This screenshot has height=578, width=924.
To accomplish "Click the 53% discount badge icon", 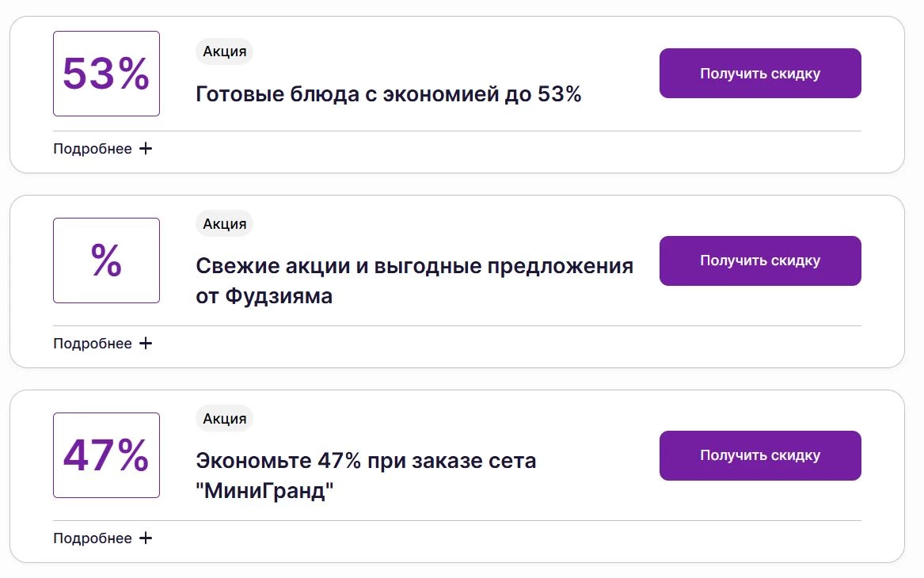I will (x=106, y=73).
